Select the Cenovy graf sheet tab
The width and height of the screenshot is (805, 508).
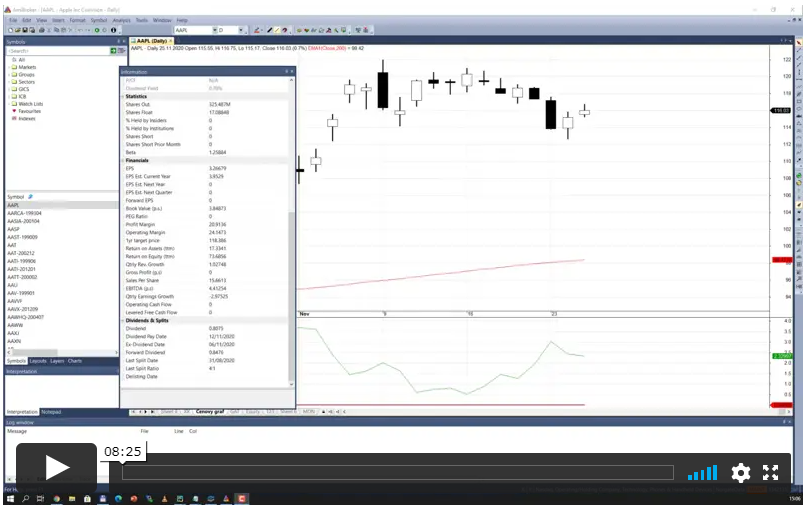210,412
